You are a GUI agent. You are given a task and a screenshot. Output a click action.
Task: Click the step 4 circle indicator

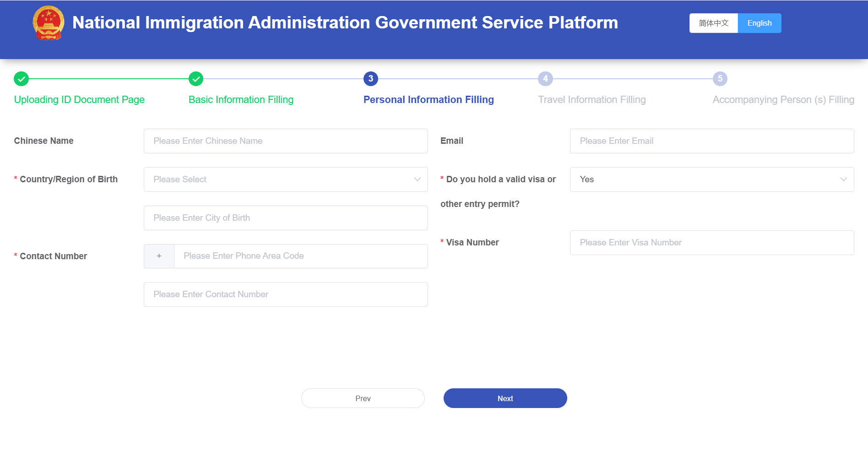[x=545, y=79]
